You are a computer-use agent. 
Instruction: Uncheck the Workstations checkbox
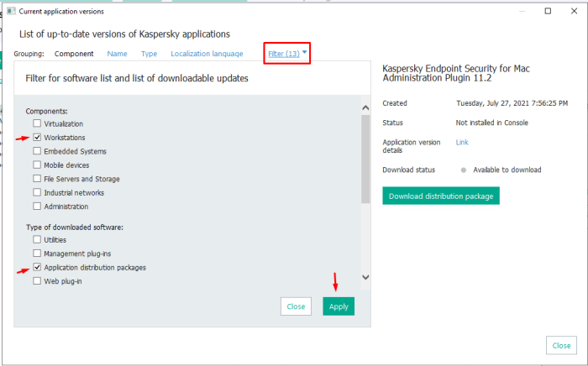tap(37, 137)
